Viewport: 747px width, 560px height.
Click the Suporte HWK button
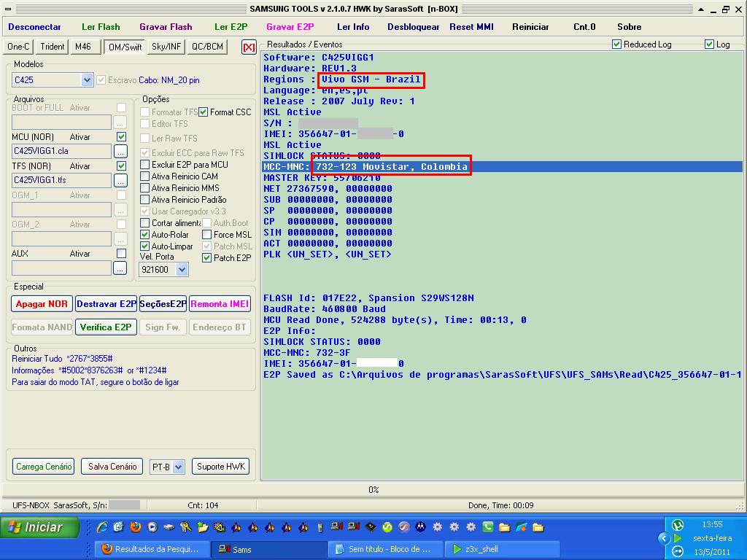coord(220,467)
